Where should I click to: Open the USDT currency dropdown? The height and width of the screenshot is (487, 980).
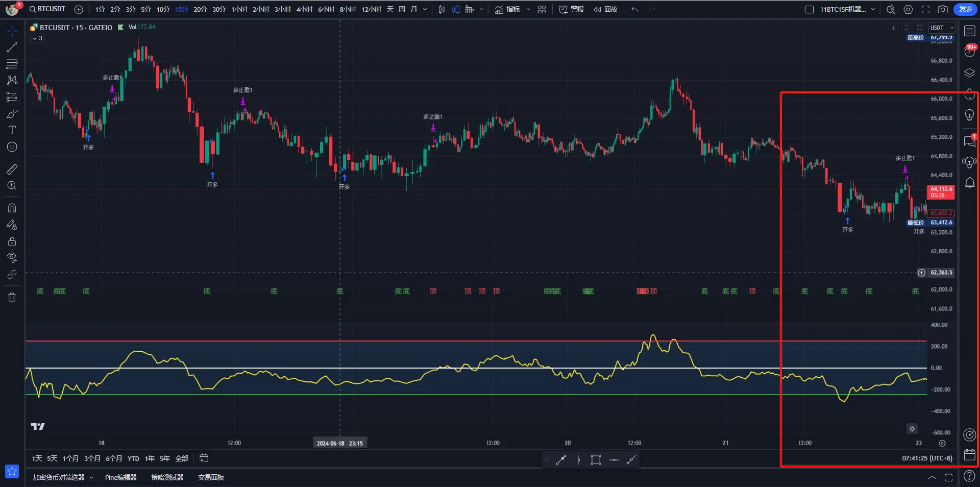tap(942, 28)
